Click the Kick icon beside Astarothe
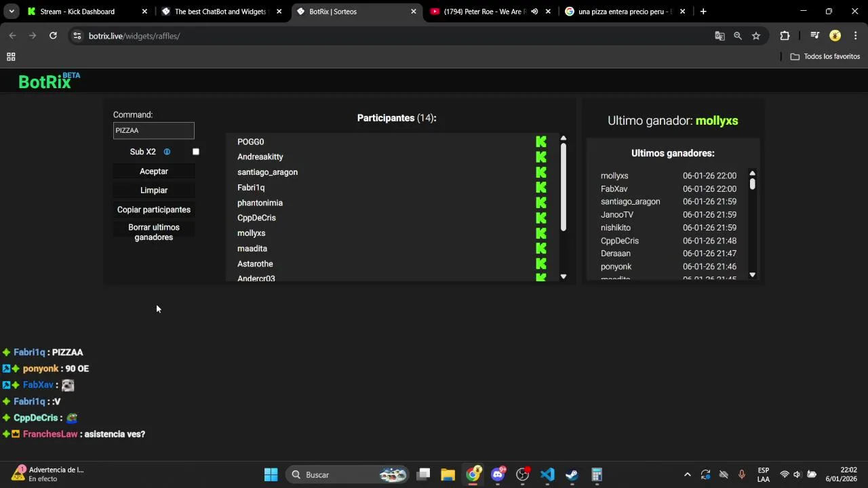The width and height of the screenshot is (868, 488). (x=541, y=264)
